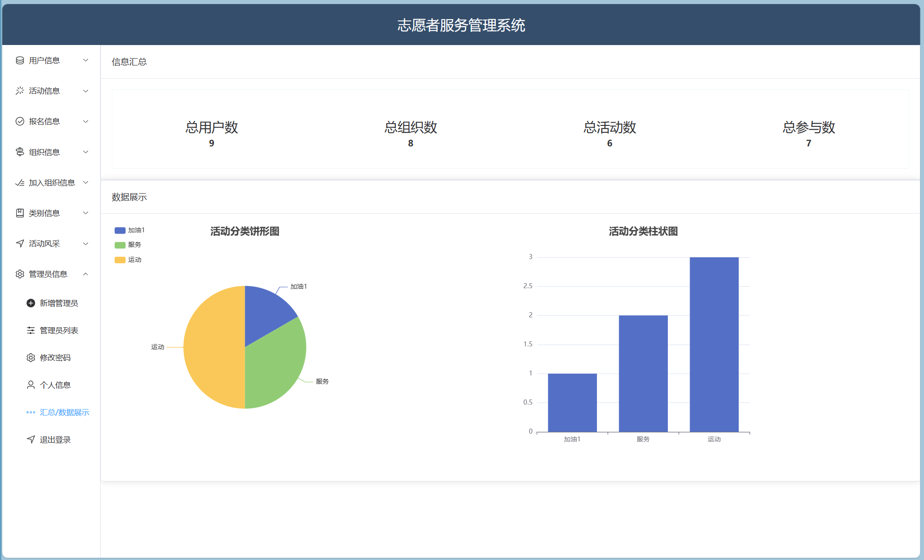Click the 加油1 bar in bar chart

(572, 402)
